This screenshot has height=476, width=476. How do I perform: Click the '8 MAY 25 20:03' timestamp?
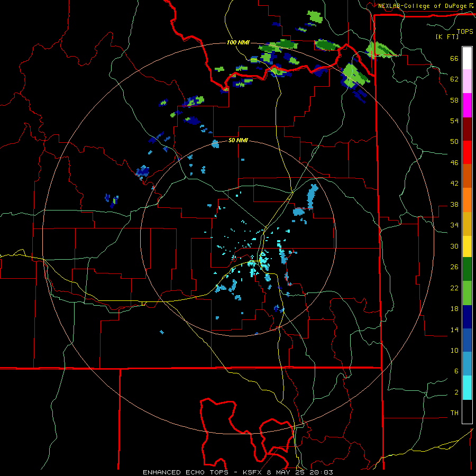pyautogui.click(x=300, y=472)
